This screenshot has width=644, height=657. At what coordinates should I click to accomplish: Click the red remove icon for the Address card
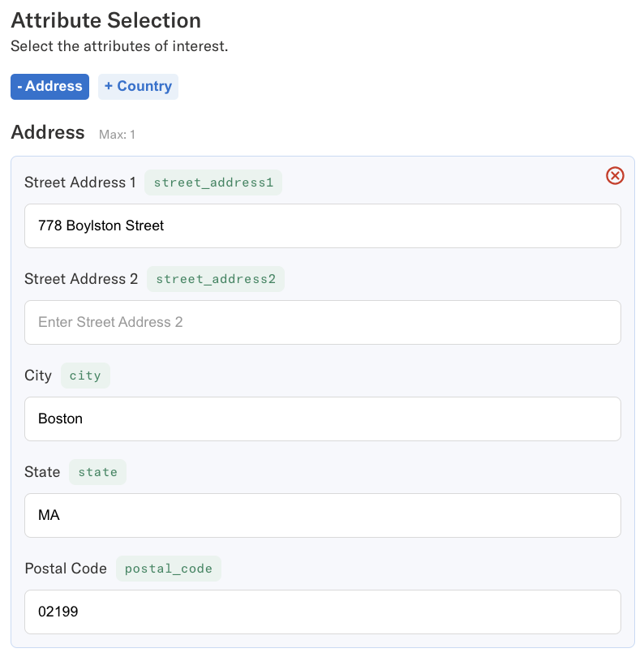615,176
